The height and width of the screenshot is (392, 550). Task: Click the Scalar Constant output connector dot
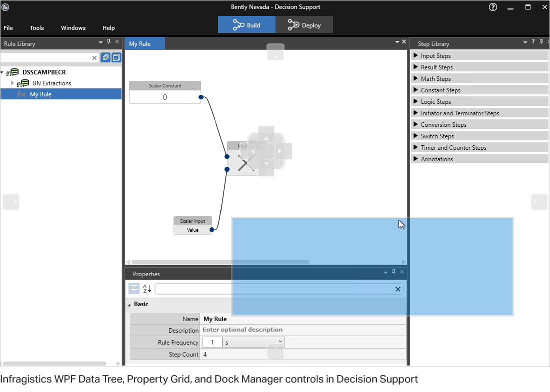[201, 97]
